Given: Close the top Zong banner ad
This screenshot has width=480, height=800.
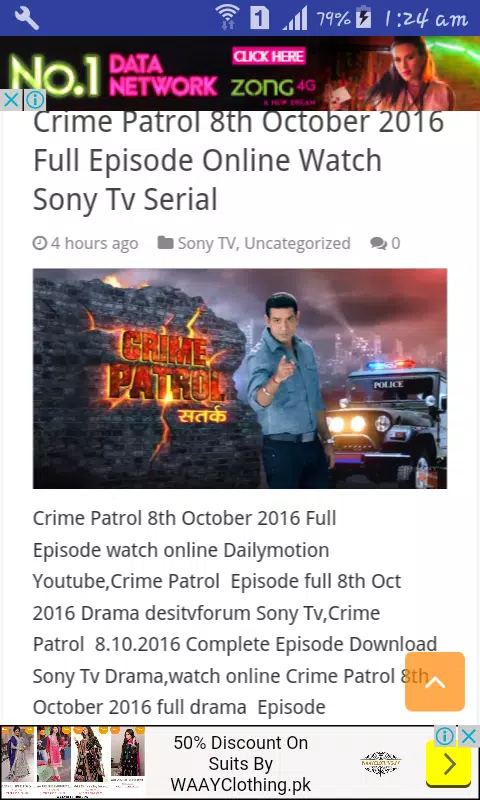Looking at the screenshot, I should coord(11,100).
